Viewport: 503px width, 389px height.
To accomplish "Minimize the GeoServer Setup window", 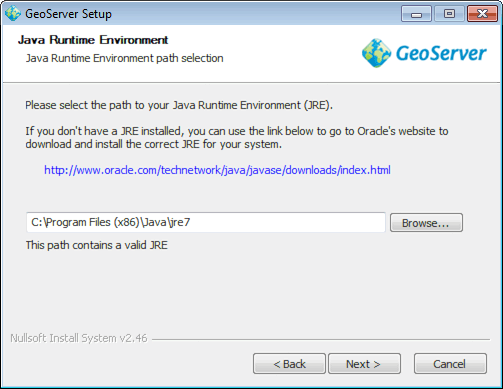I will pos(416,14).
